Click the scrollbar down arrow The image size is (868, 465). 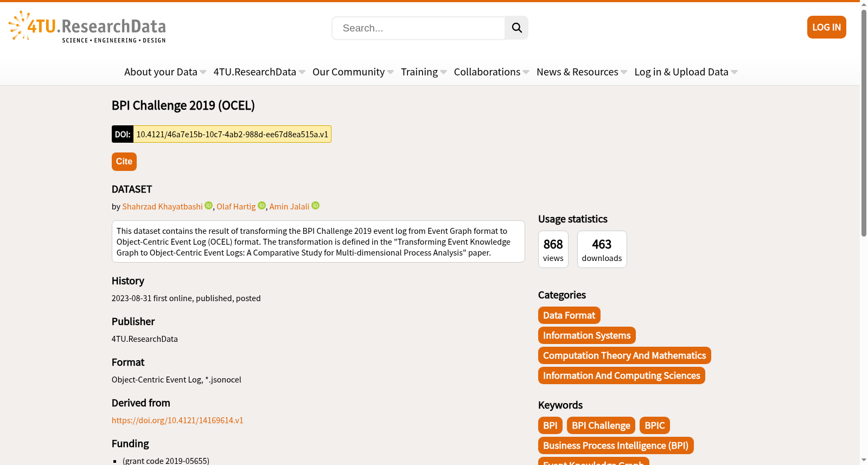click(864, 460)
